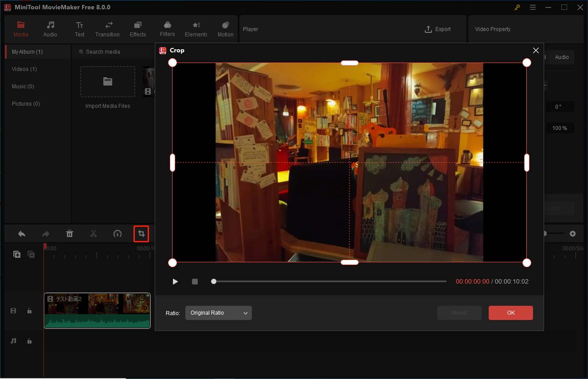Viewport: 588px width, 379px height.
Task: Click the top-right crop corner handle
Action: 527,63
